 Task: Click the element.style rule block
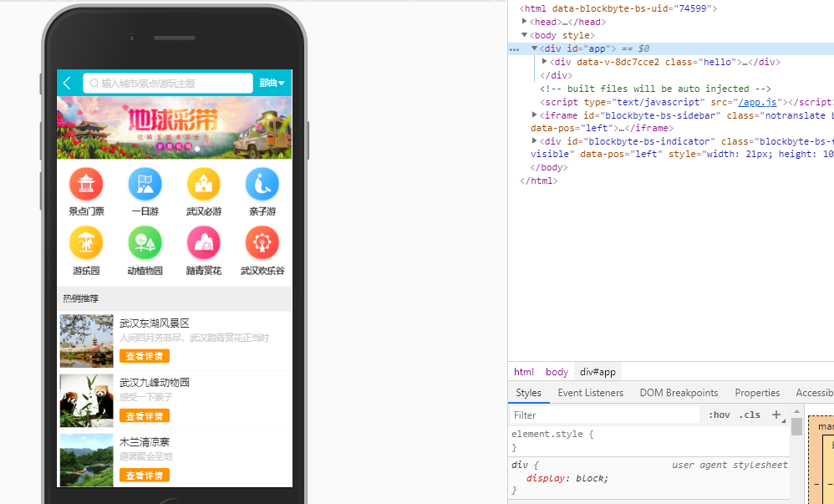[x=649, y=440]
